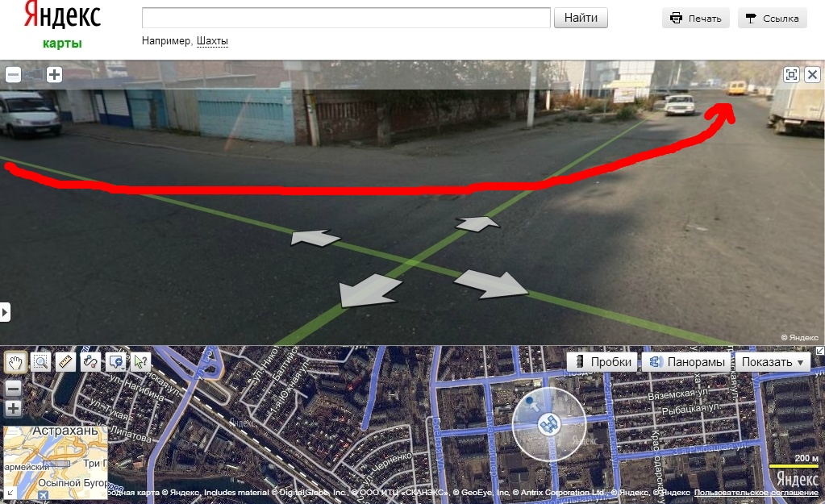
Task: Toggle the Пробки traffic layer
Action: coord(603,362)
